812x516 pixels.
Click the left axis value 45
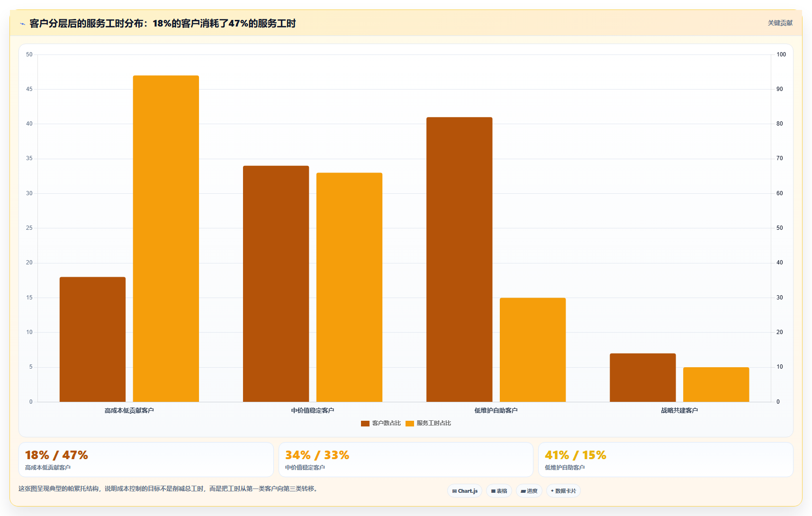[x=29, y=89]
